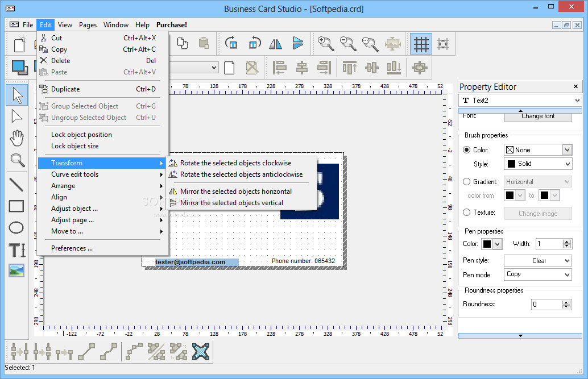Screen dimensions: 588x379
Task: Select the brush Color radio button
Action: 466,149
